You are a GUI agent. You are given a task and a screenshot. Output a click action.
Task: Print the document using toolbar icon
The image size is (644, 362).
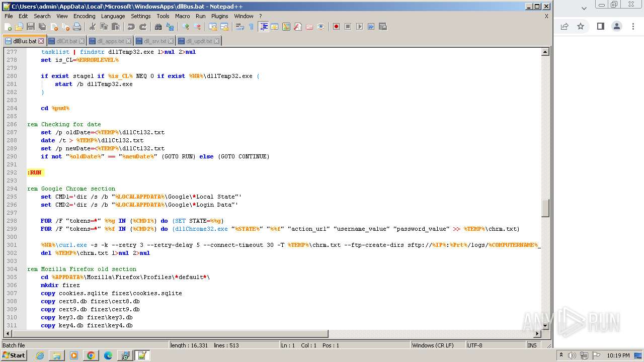click(x=77, y=27)
